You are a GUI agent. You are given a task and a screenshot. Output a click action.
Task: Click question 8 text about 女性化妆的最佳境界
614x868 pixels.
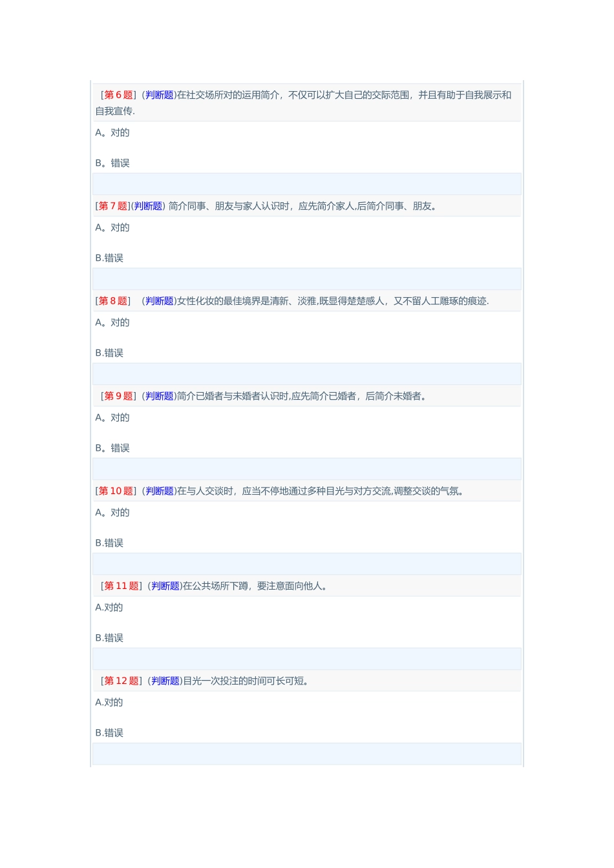pyautogui.click(x=333, y=301)
